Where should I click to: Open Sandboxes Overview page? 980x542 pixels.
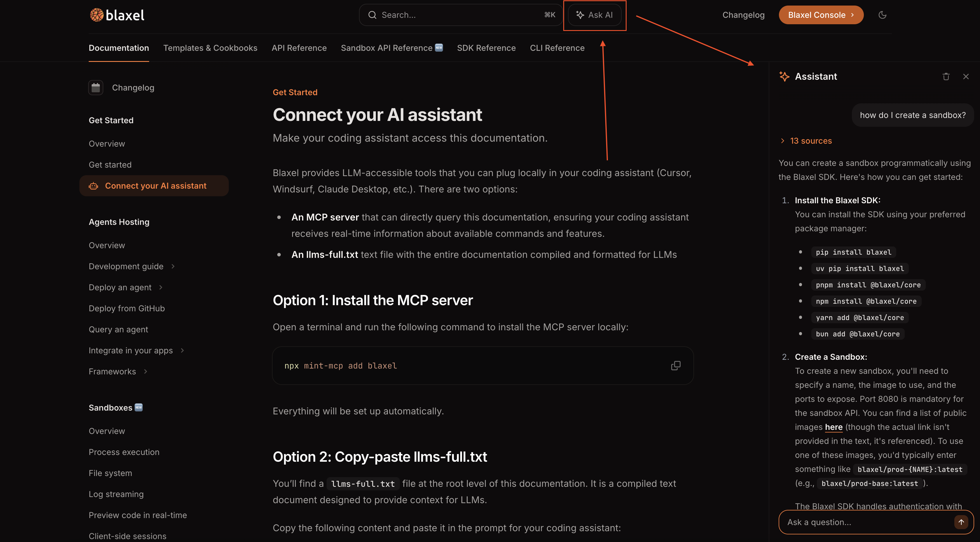pyautogui.click(x=107, y=431)
